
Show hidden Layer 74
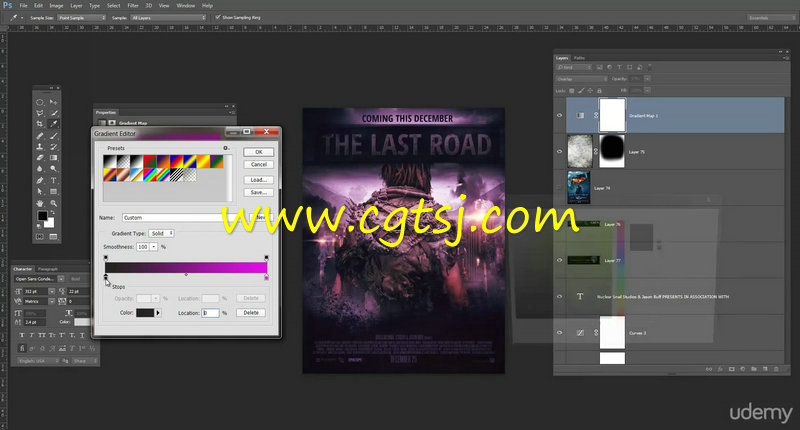[560, 188]
